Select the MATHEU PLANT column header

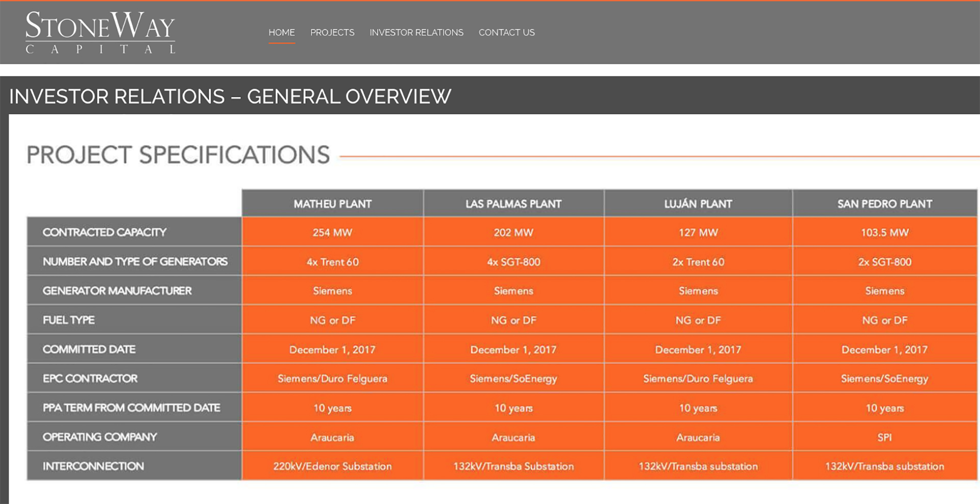pyautogui.click(x=333, y=204)
